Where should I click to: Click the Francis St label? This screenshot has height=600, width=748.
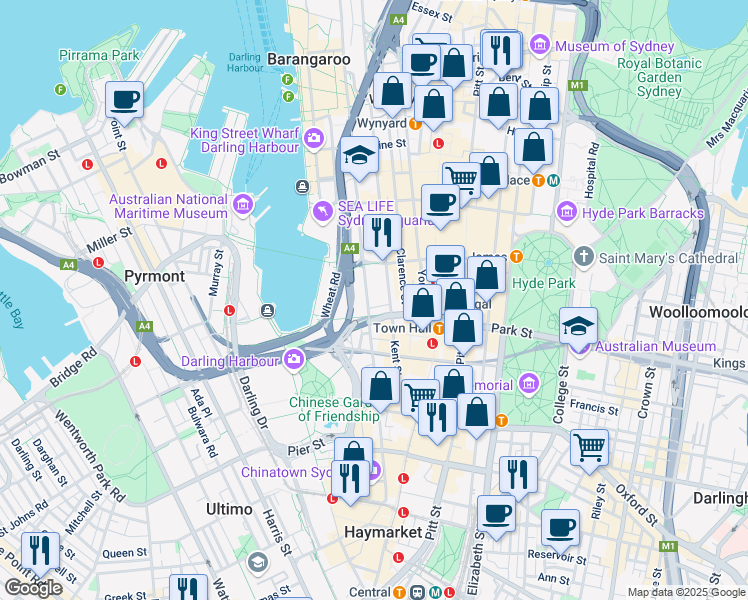(594, 407)
